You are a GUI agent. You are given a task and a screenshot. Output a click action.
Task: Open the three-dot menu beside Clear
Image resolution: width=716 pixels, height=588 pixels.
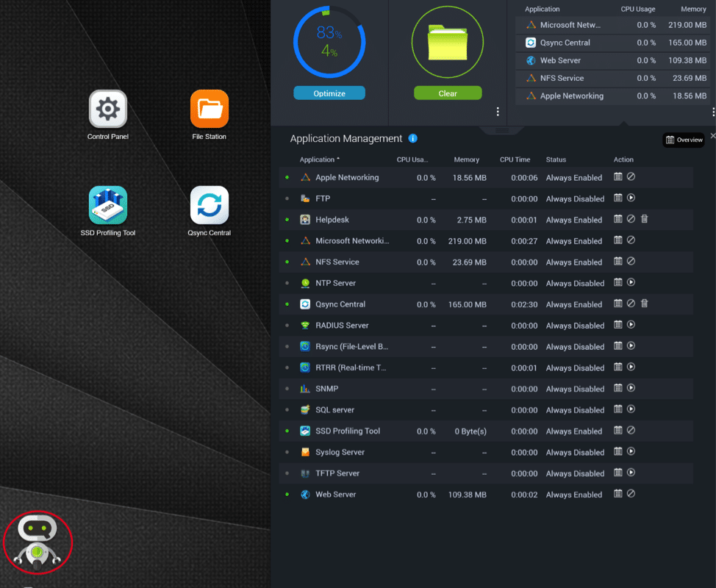(498, 112)
